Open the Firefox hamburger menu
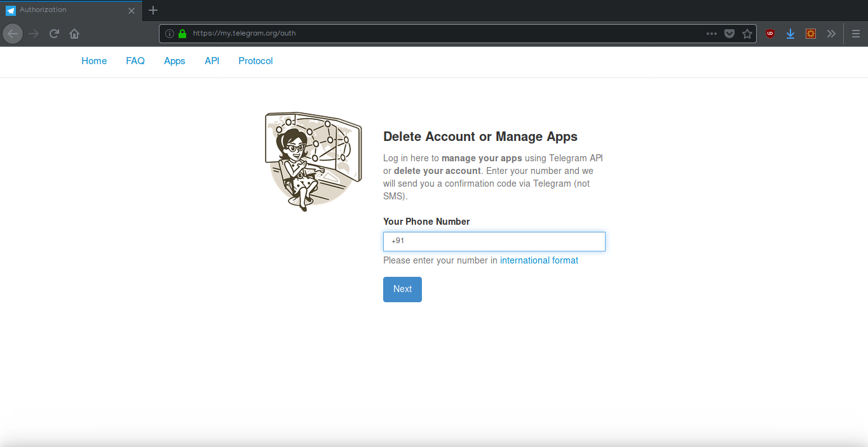Image resolution: width=868 pixels, height=447 pixels. point(856,33)
